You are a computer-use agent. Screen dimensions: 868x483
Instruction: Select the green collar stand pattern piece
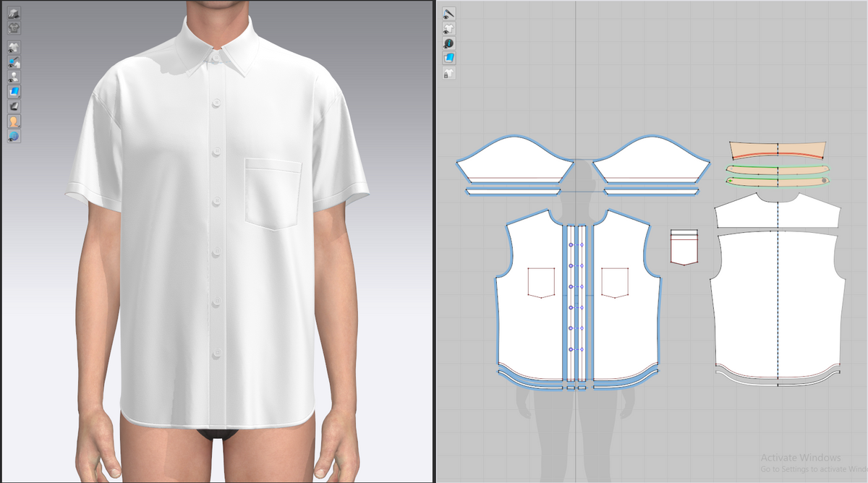(778, 171)
